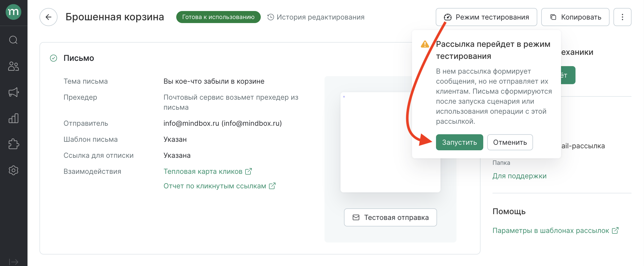Open the 'Для поддержки' folder link
This screenshot has width=644, height=266.
(519, 176)
